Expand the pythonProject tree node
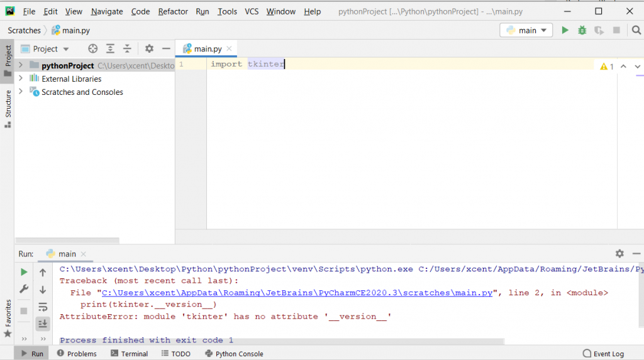Viewport: 644px width, 360px height. click(21, 65)
